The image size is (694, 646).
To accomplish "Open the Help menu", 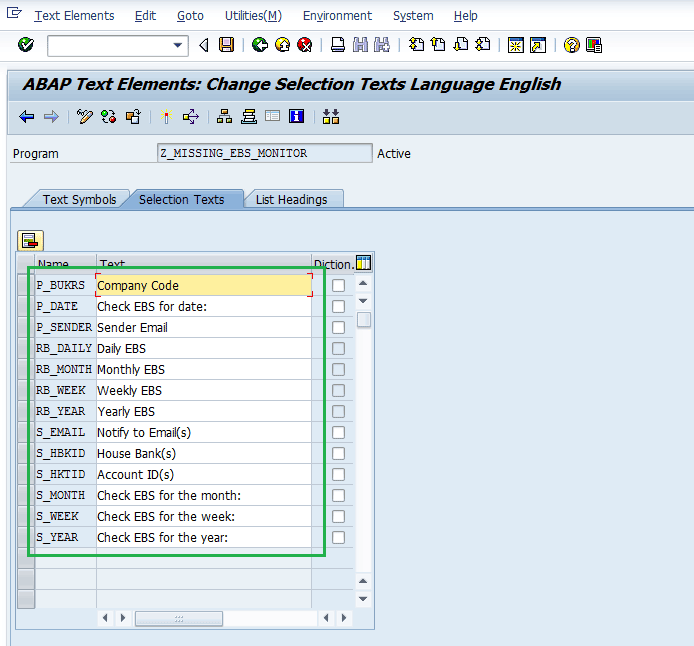I will (466, 16).
